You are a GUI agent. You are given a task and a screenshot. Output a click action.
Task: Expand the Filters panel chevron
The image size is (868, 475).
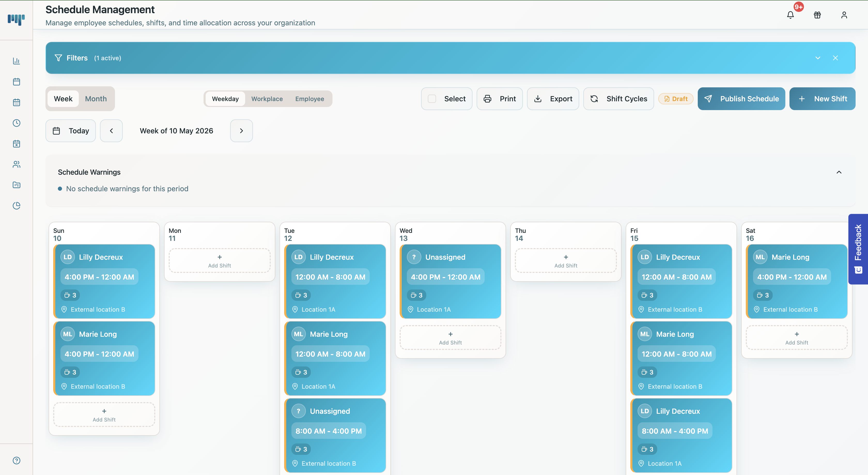click(817, 58)
